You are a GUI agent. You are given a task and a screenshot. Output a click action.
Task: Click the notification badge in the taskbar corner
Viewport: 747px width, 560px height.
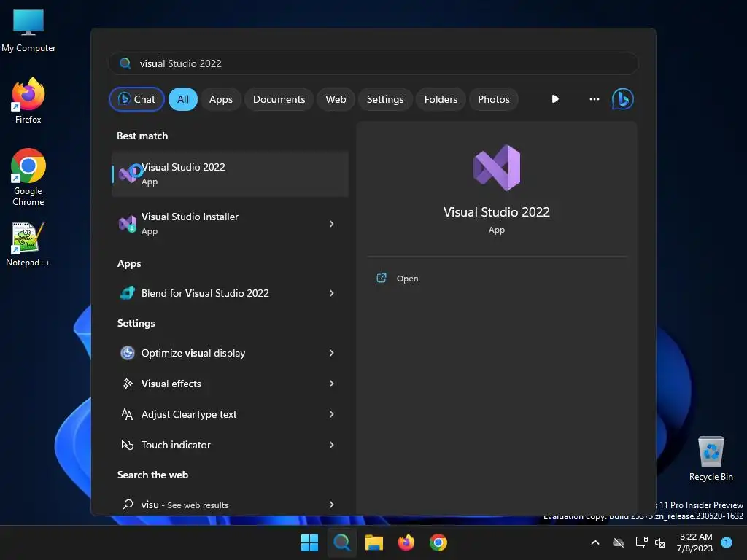click(x=727, y=542)
